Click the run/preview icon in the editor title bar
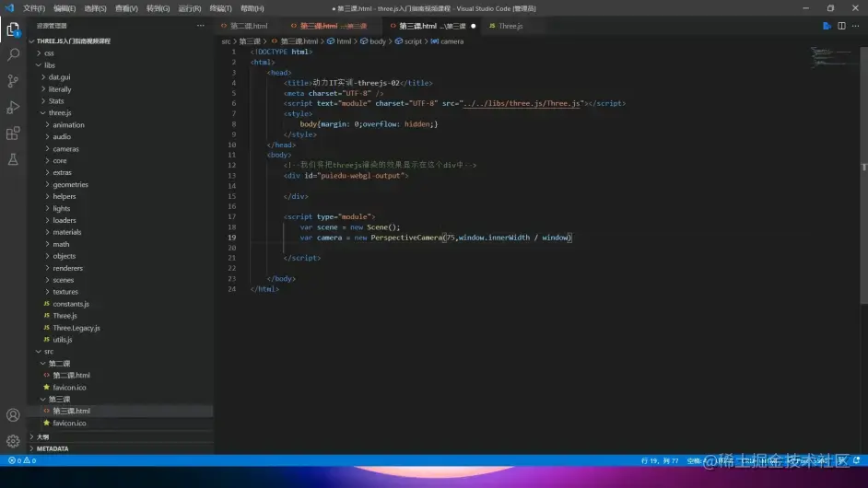Viewport: 868px width, 488px height. point(827,26)
